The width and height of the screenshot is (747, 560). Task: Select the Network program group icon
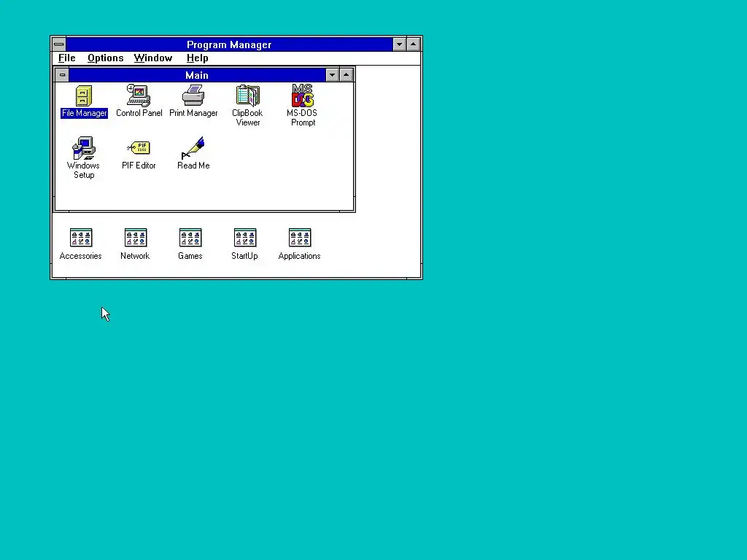(x=136, y=238)
